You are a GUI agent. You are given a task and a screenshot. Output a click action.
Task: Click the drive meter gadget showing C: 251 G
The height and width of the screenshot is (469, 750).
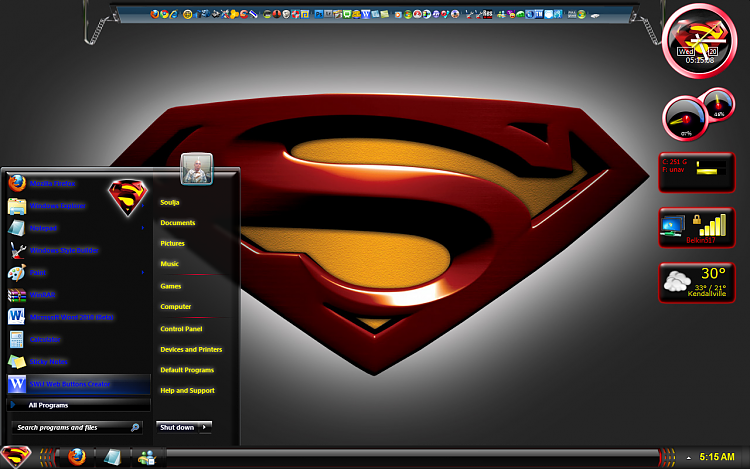point(696,173)
